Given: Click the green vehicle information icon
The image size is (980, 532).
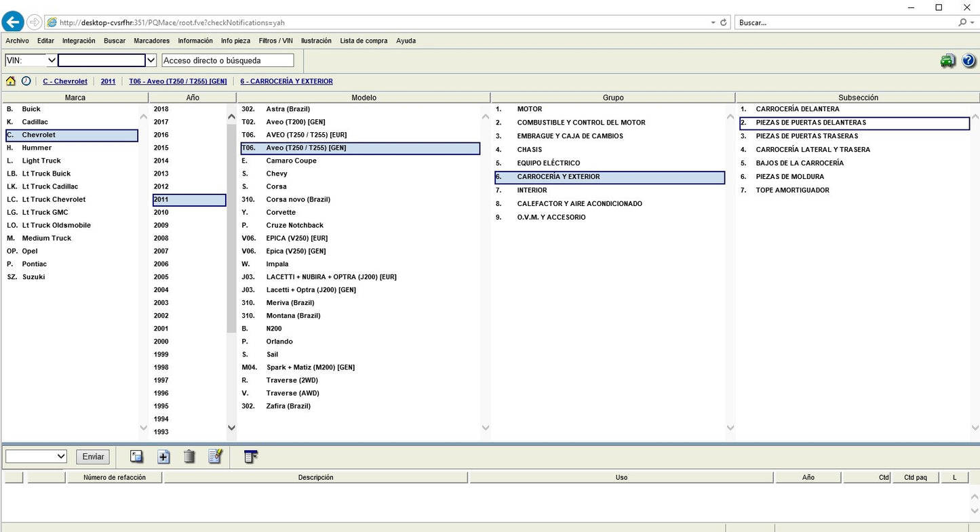Looking at the screenshot, I should 947,61.
